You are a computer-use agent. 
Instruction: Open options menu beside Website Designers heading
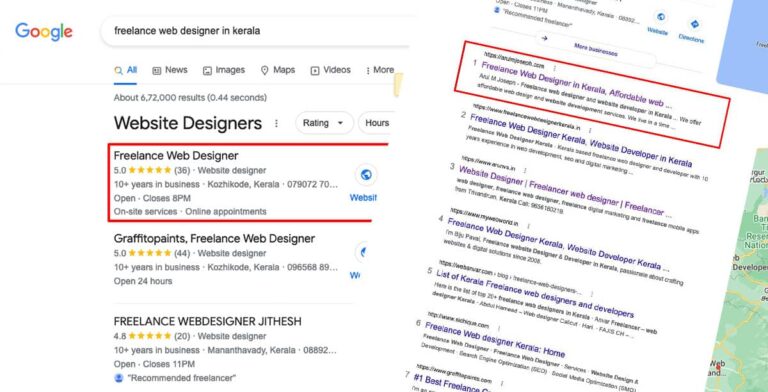coord(276,123)
